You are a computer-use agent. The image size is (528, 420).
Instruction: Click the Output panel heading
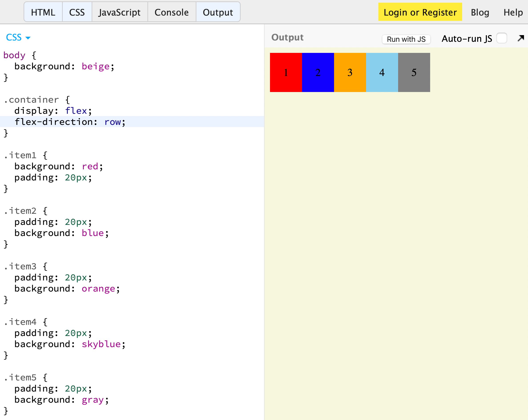[287, 38]
